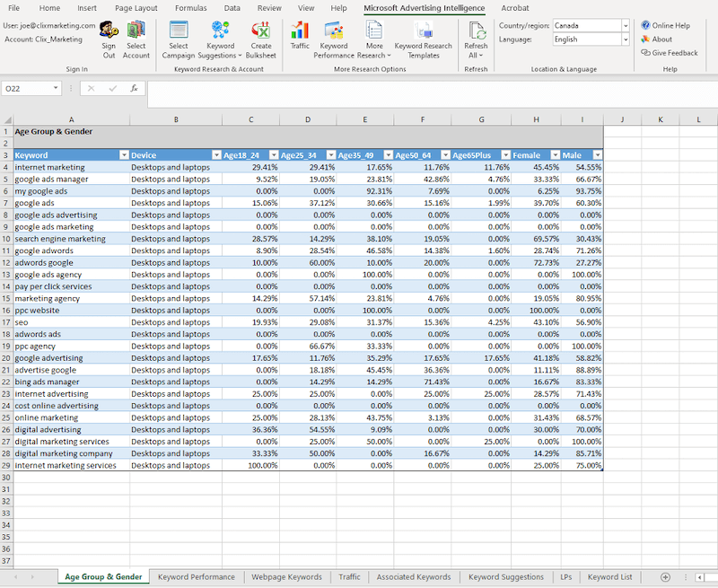Open the Male column filter dropdown
Image resolution: width=718 pixels, height=588 pixels.
598,155
